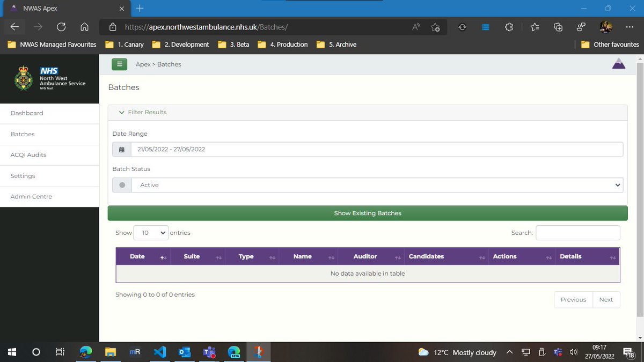Open the 3. Beta favourites folder
Image resolution: width=644 pixels, height=362 pixels.
(234, 45)
